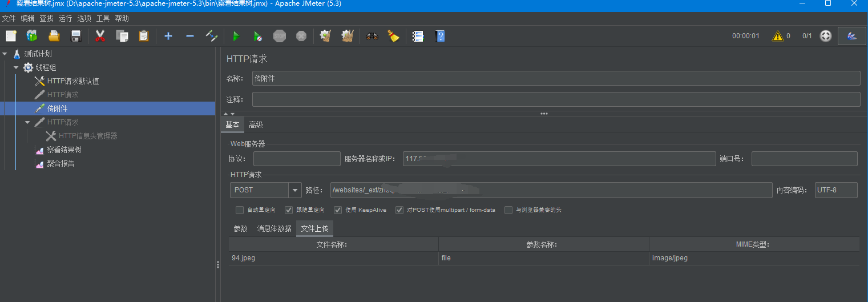Save the test plan
The image size is (868, 302).
pyautogui.click(x=75, y=36)
